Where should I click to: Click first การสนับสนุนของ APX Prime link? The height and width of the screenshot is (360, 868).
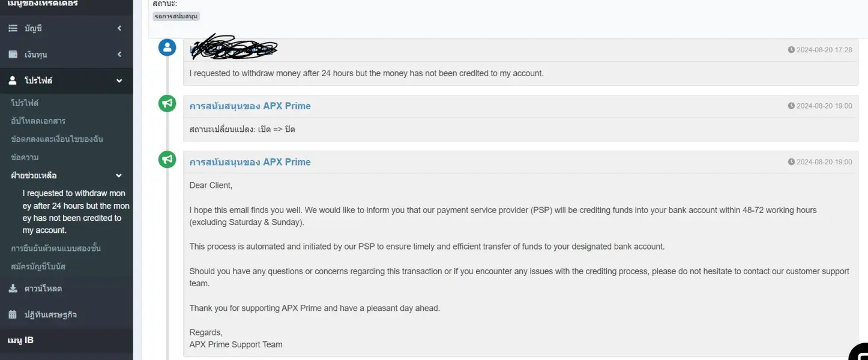coord(250,106)
